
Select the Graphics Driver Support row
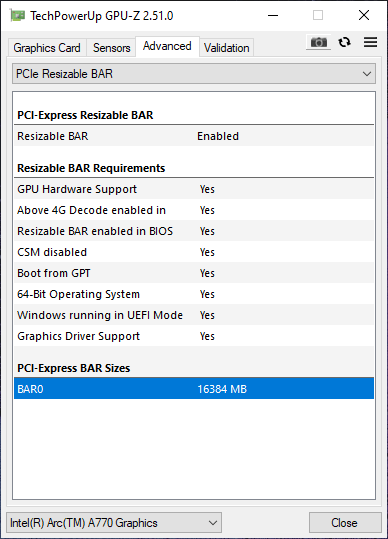[x=194, y=336]
